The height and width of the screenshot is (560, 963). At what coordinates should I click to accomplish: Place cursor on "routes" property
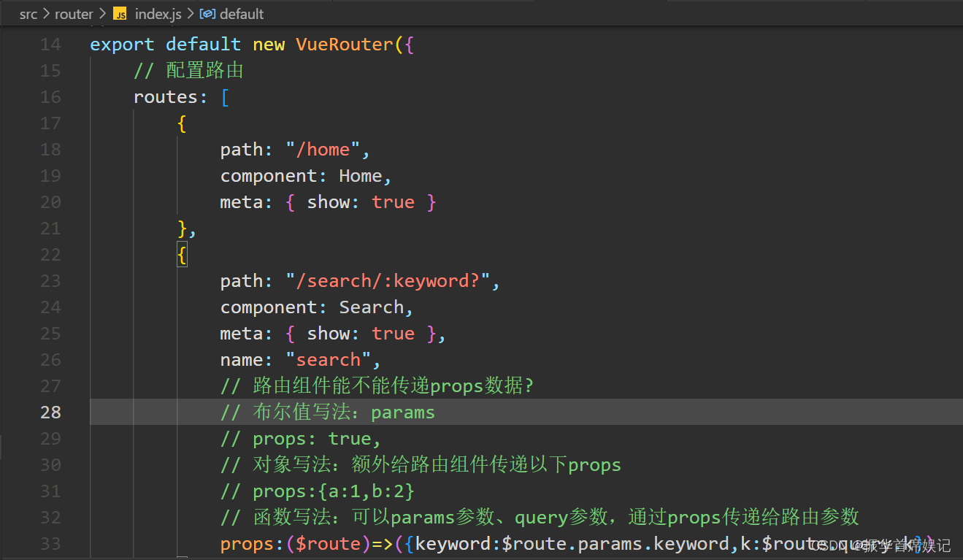pos(166,97)
